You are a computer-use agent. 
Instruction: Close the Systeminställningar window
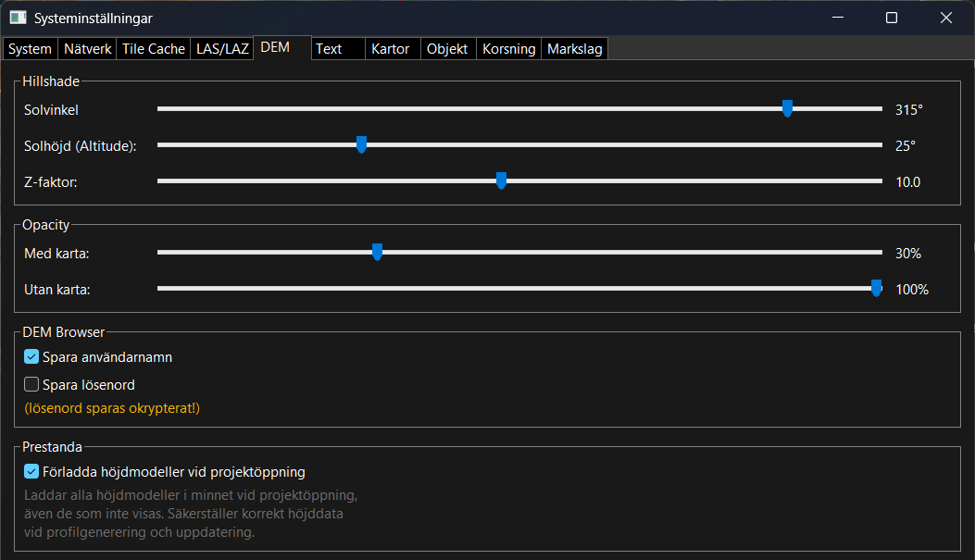(945, 18)
